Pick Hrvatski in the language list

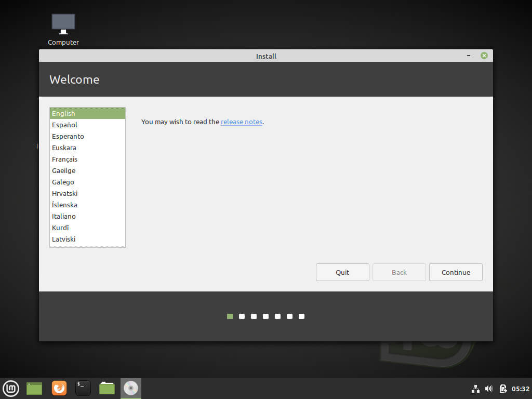[x=65, y=193]
